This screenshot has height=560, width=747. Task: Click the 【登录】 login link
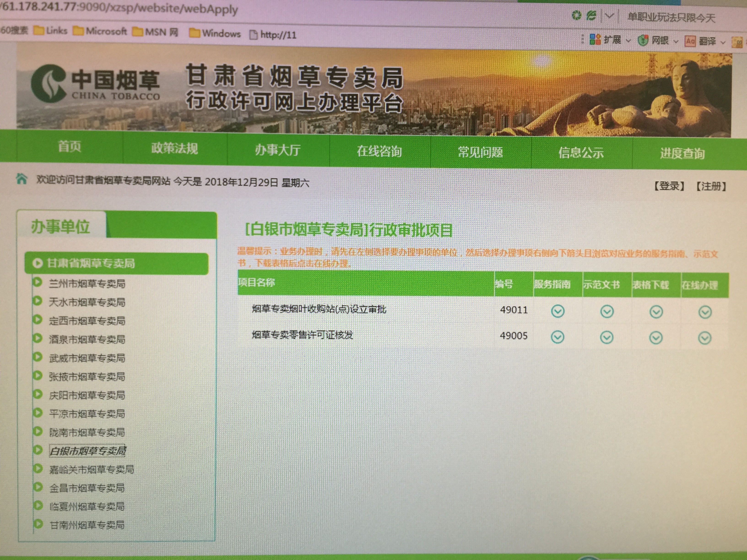[x=669, y=186]
